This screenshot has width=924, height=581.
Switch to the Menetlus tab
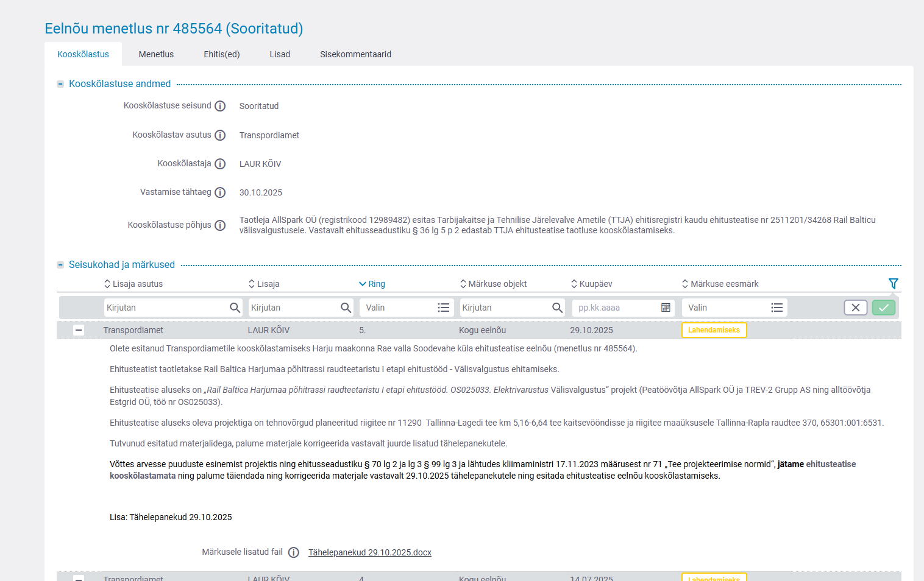pos(156,54)
